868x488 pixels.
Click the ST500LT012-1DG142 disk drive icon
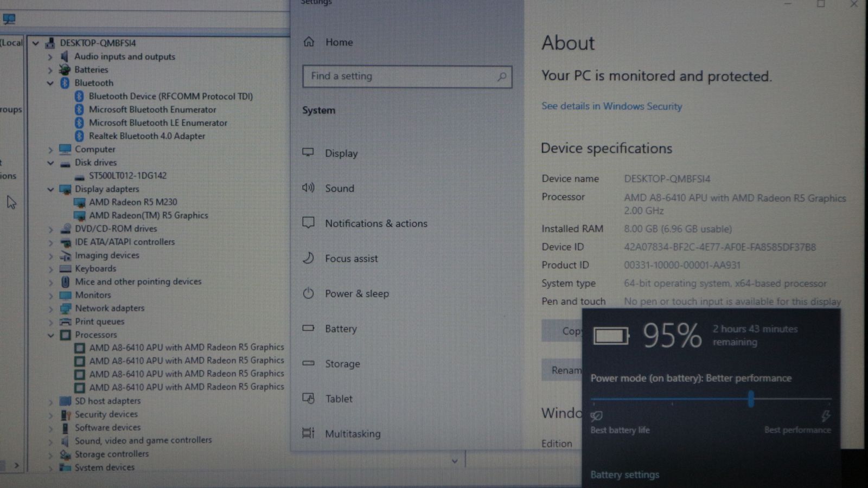coord(79,176)
